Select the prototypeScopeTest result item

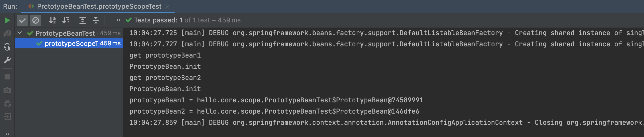click(x=69, y=44)
